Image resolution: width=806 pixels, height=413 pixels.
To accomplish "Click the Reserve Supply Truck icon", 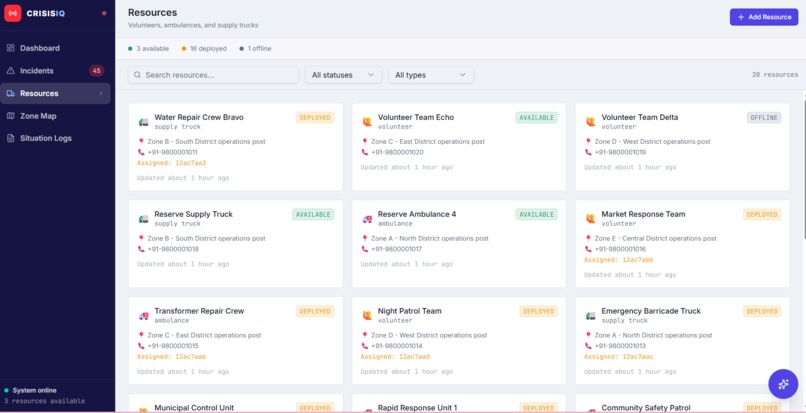I will coord(143,219).
